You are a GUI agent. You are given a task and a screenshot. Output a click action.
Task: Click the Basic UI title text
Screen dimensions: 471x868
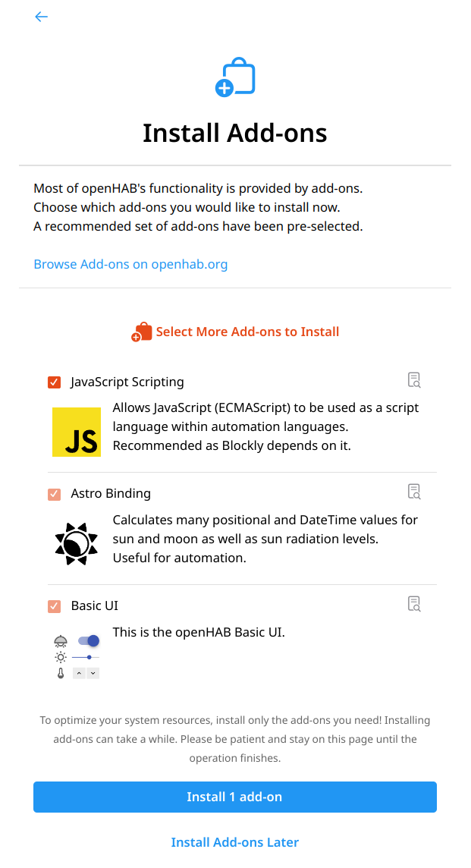click(x=95, y=605)
